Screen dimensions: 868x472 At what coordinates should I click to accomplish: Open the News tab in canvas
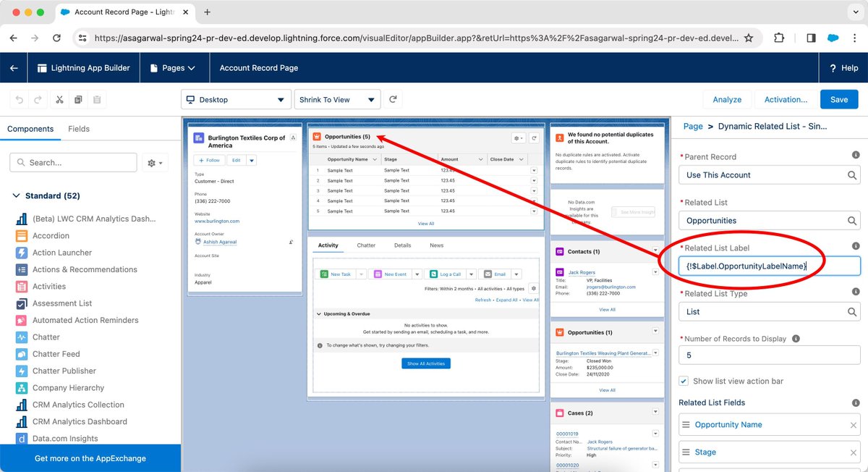436,245
